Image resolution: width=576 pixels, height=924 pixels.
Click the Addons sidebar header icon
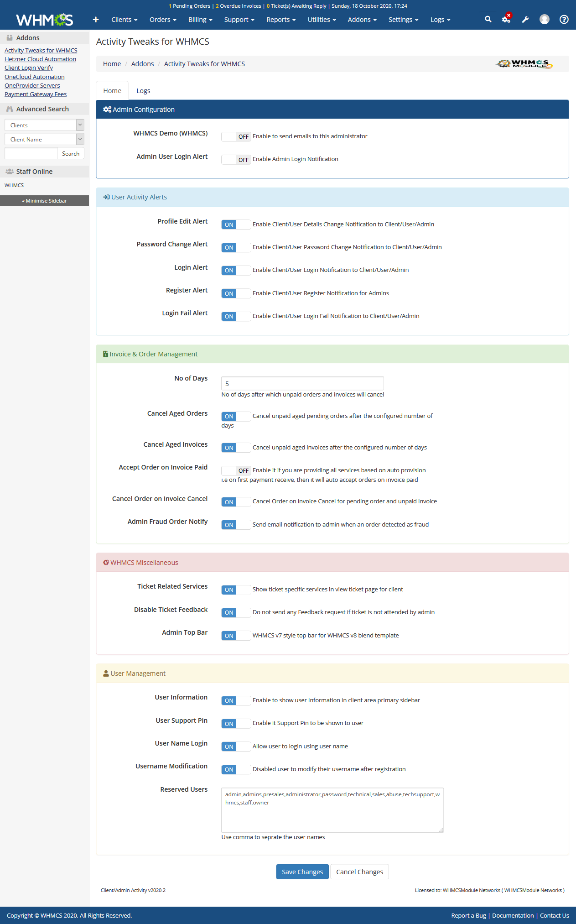point(9,38)
